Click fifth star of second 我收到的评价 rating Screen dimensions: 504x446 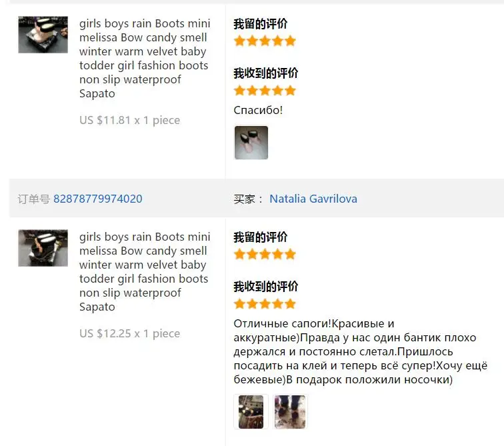[290, 304]
